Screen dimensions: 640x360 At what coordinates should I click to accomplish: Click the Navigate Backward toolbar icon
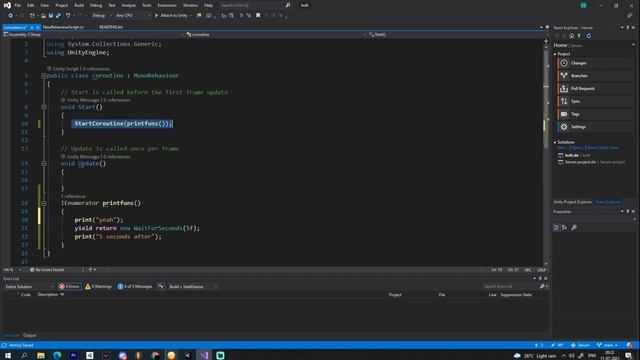tap(10, 16)
